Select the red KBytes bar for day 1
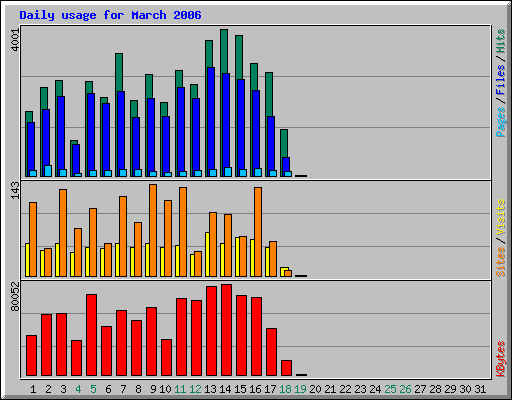512x400 pixels. click(31, 356)
